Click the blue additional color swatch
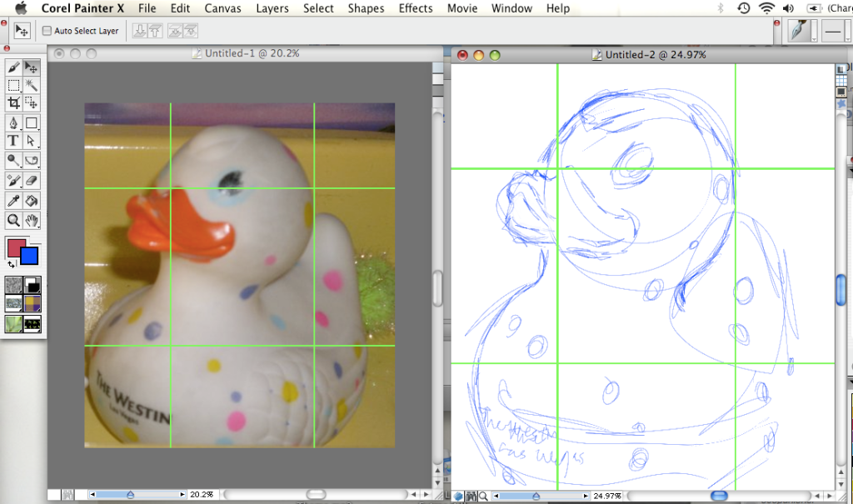Screen dimensions: 853x504 30,257
